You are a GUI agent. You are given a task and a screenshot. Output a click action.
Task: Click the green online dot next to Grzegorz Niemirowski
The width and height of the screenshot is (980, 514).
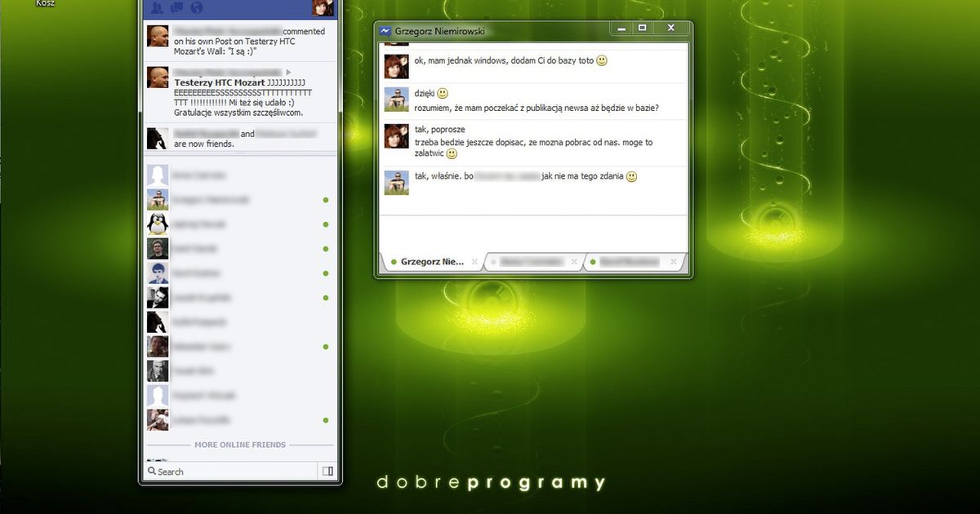326,199
